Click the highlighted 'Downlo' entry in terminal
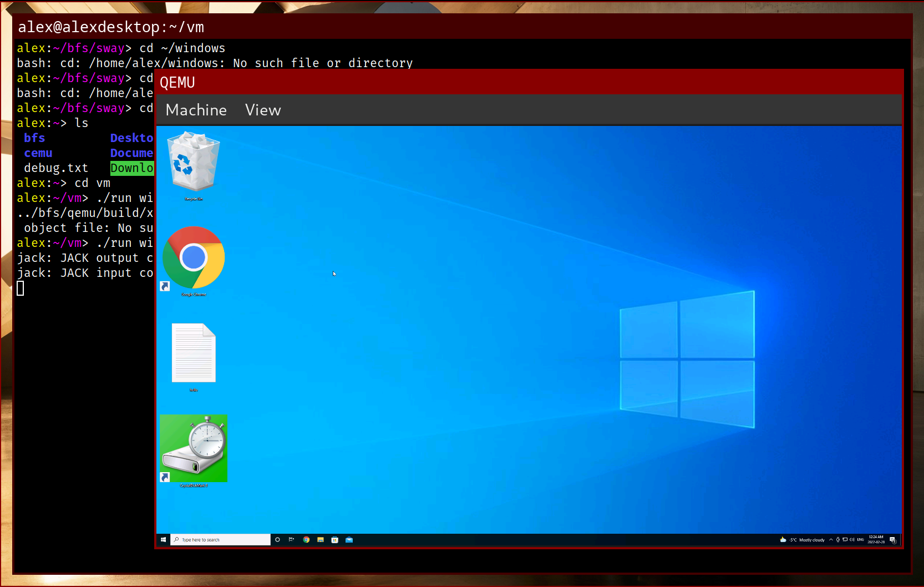The image size is (924, 587). pyautogui.click(x=132, y=168)
